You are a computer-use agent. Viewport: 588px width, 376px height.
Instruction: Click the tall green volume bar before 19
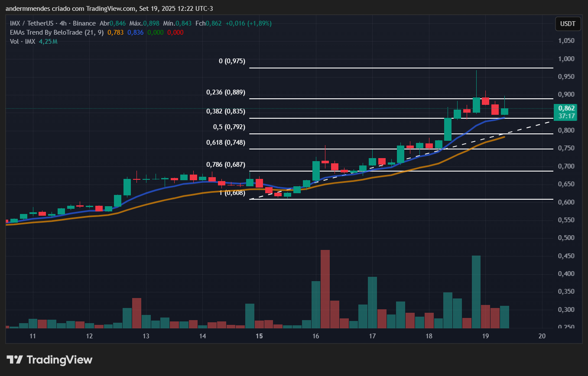[x=476, y=292]
